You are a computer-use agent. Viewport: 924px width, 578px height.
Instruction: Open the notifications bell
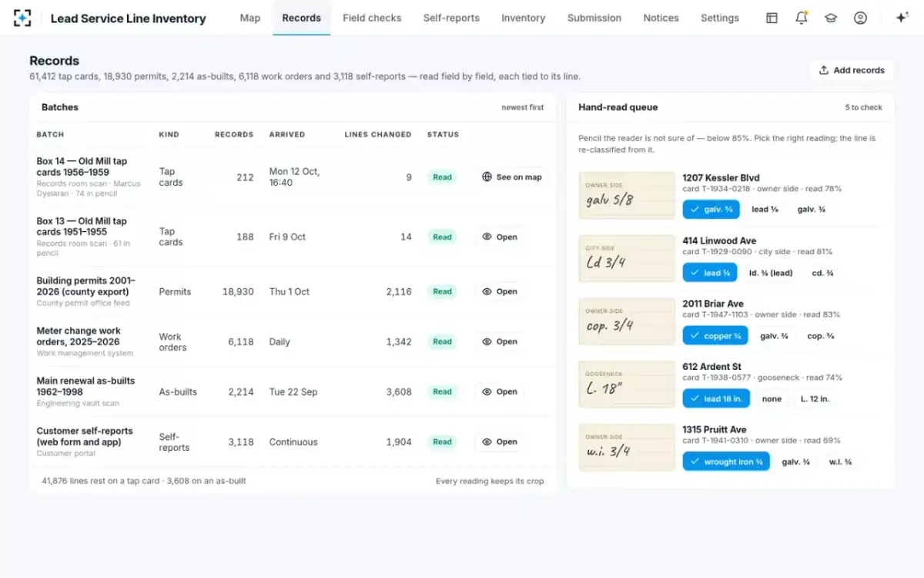pos(802,18)
